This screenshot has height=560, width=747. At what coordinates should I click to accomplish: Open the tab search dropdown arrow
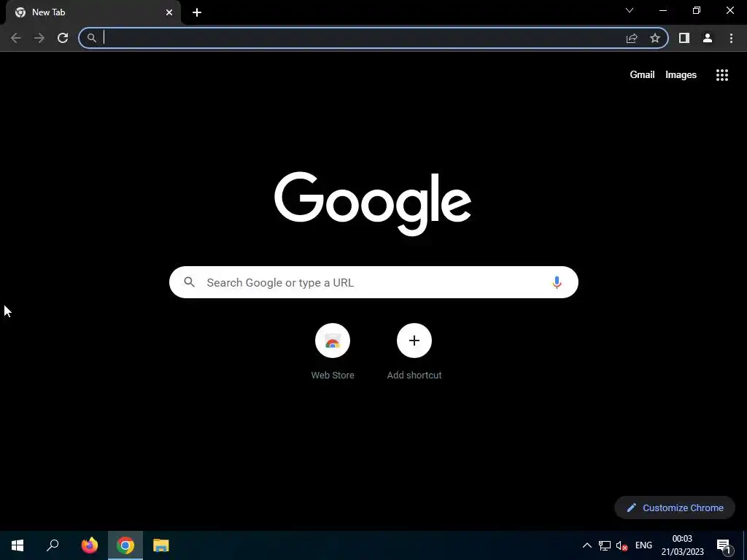(630, 10)
